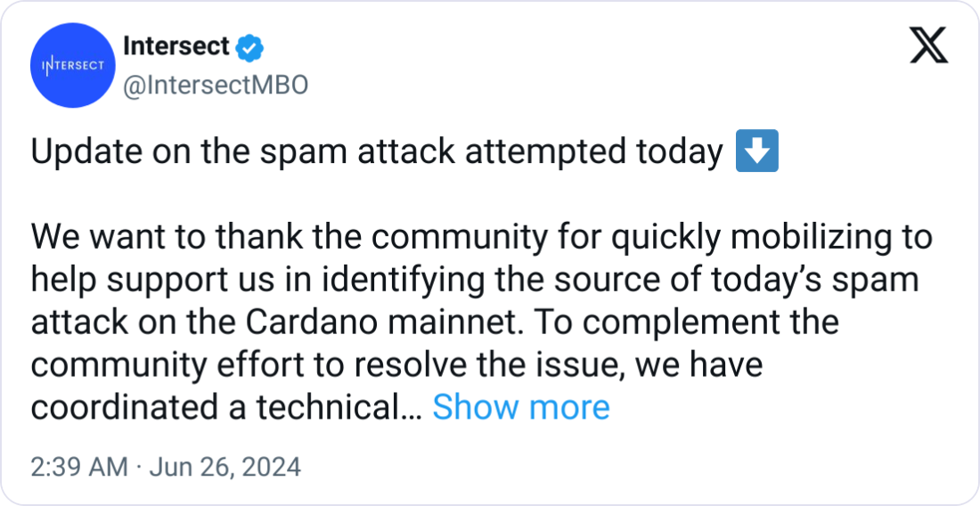
Task: Click the line starting "We want to thank"
Action: 481,237
